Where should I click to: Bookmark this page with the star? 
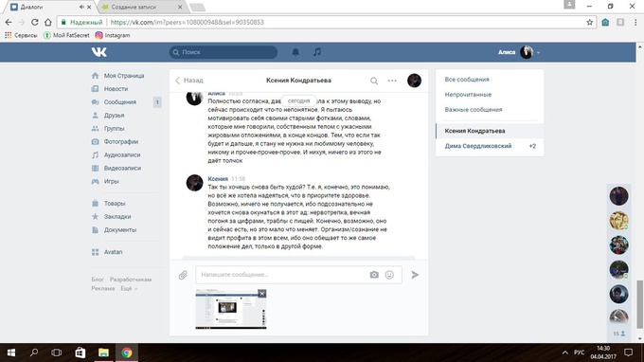click(589, 22)
